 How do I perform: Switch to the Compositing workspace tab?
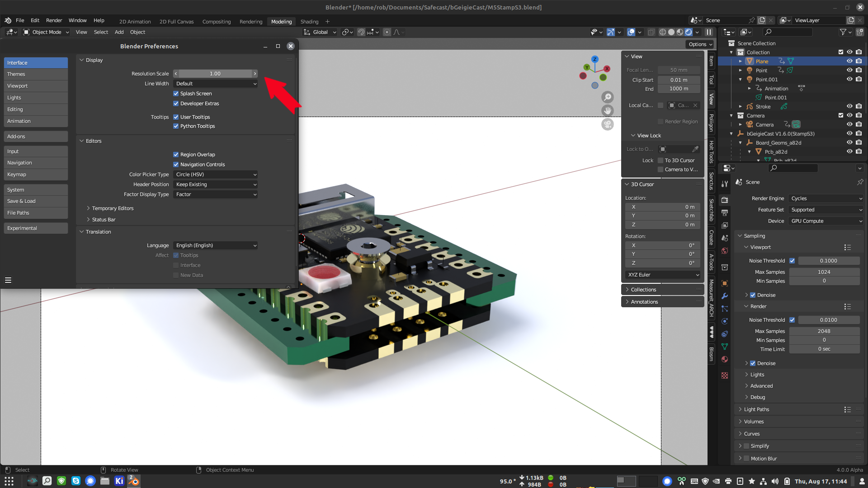216,21
